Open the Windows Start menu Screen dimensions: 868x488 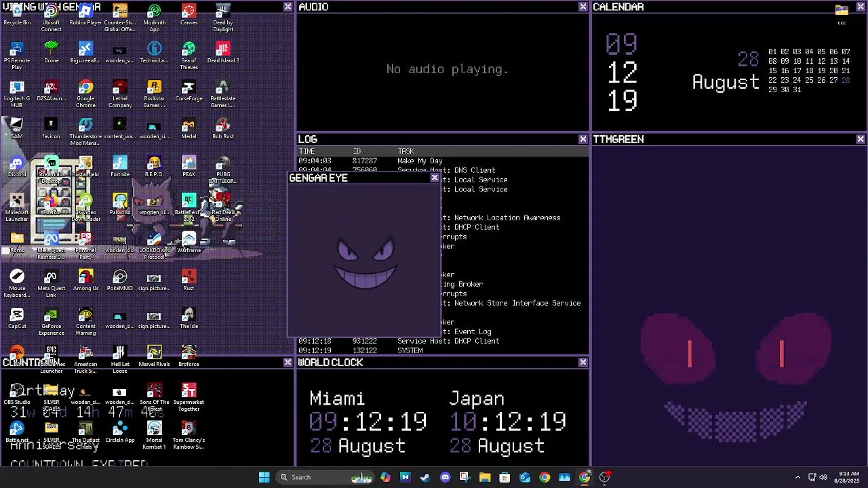pyautogui.click(x=264, y=477)
